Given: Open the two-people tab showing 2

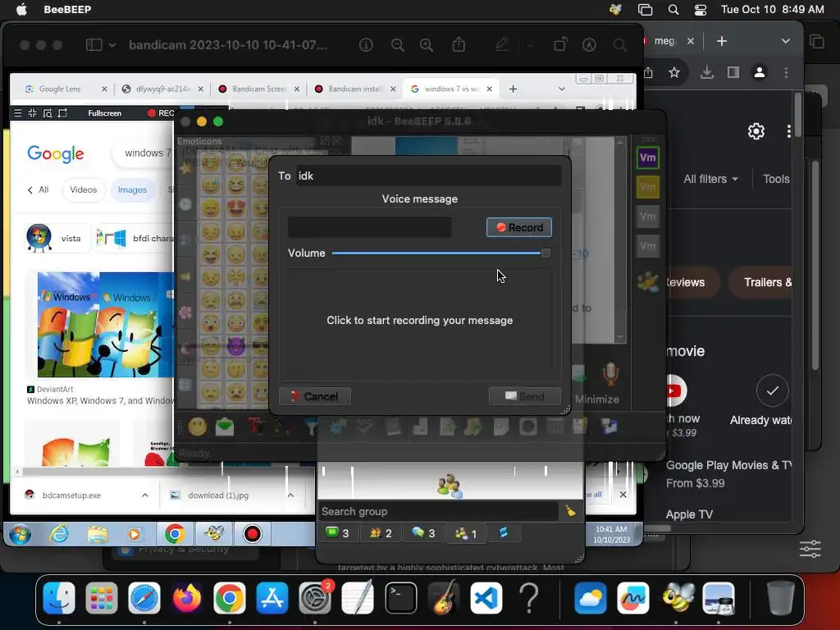Looking at the screenshot, I should 381,533.
